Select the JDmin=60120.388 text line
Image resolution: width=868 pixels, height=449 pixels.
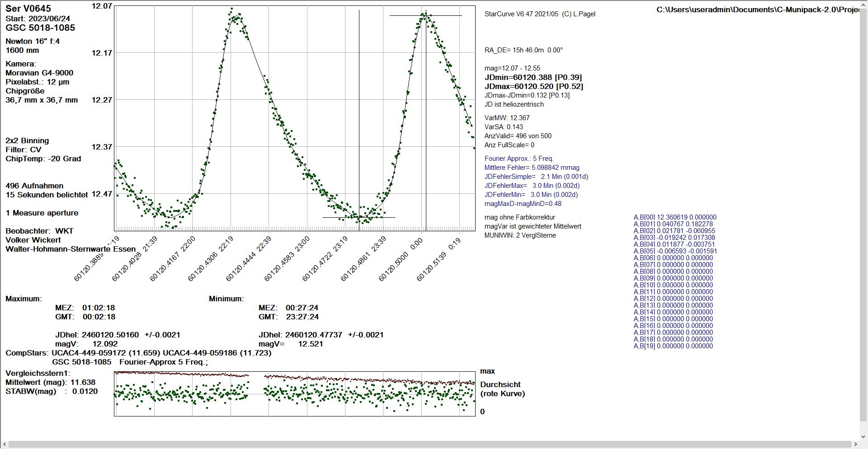tap(533, 77)
